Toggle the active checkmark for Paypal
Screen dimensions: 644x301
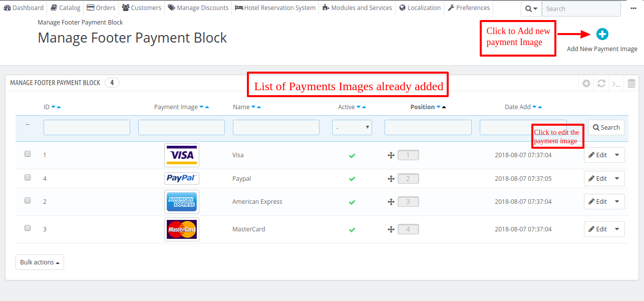click(352, 179)
